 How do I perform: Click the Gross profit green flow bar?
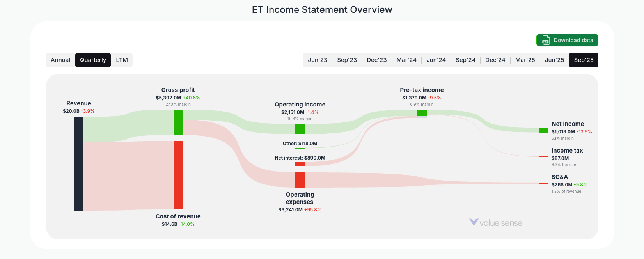coord(178,123)
